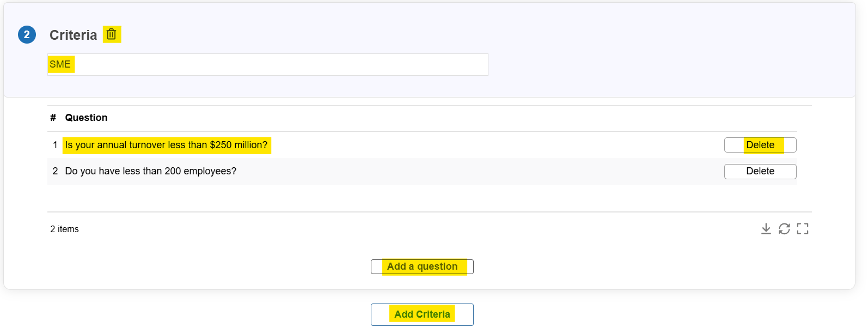
Task: Sort by the Question column header
Action: (86, 118)
